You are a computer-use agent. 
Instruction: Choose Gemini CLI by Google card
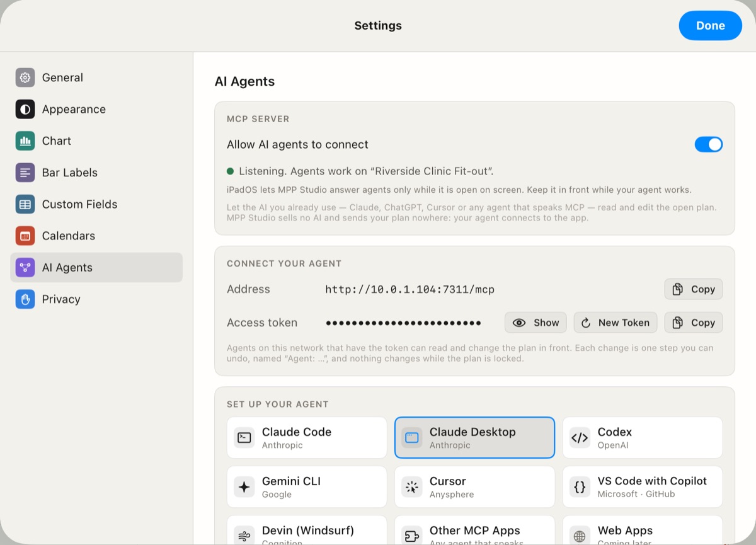click(x=307, y=487)
